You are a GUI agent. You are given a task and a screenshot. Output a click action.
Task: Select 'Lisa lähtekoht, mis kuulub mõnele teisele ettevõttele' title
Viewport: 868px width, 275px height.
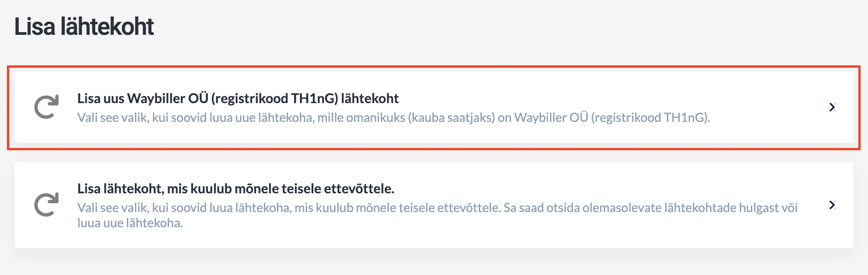tap(236, 188)
